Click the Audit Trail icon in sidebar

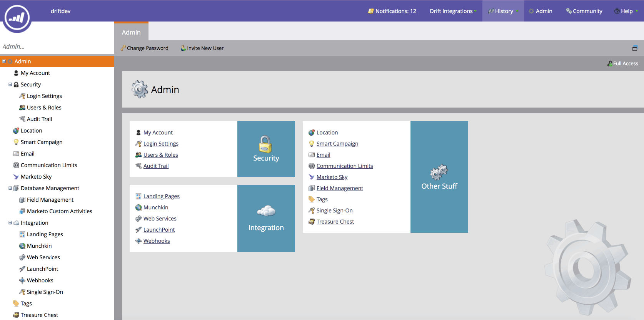click(x=22, y=119)
